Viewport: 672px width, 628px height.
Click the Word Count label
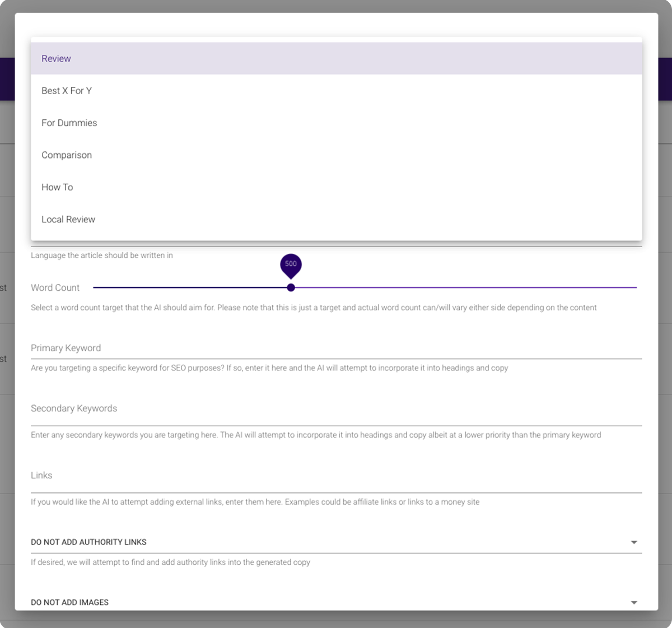pos(55,287)
